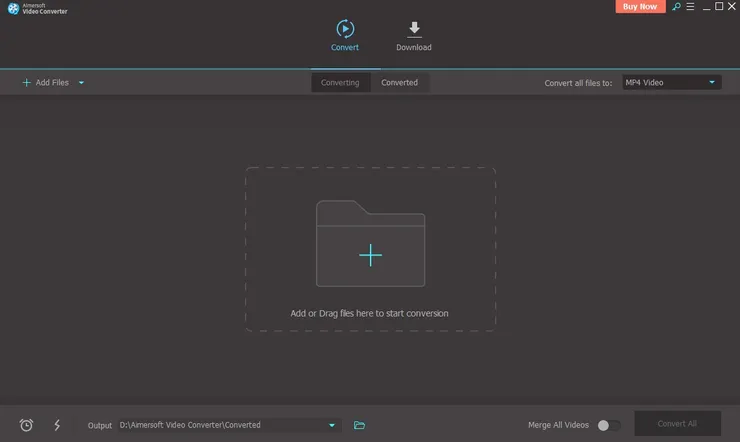
Task: Click the Aimersoft Video Converter logo
Action: pos(38,8)
